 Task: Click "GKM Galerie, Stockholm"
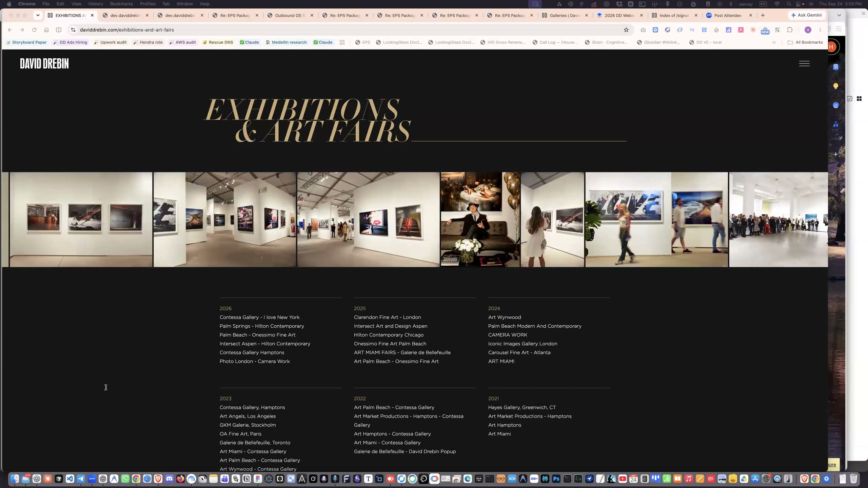[x=248, y=425]
